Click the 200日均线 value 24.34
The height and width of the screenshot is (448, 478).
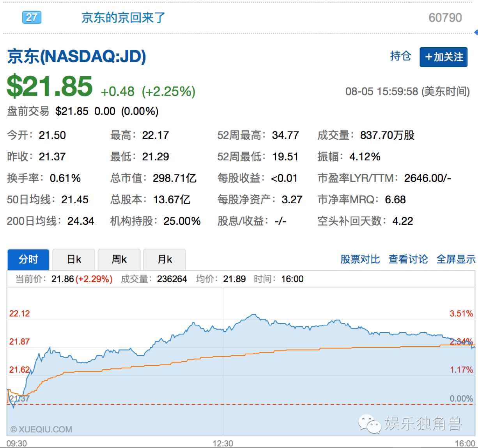(81, 221)
